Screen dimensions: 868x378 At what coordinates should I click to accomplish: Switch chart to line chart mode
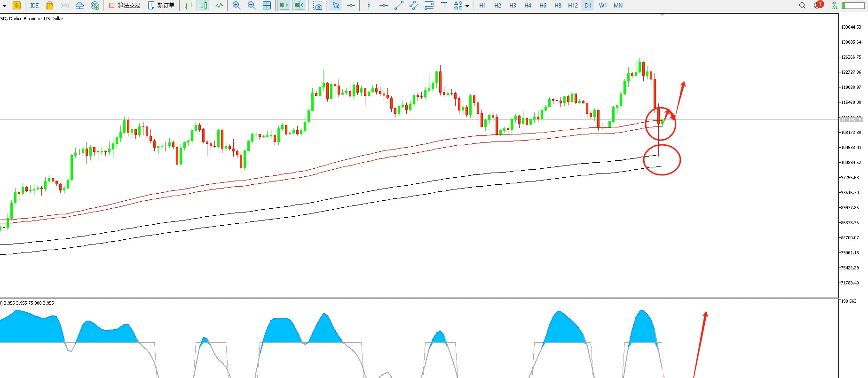[x=219, y=6]
